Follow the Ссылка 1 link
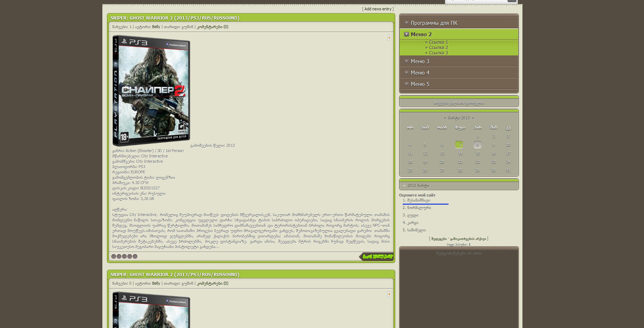 (x=438, y=42)
